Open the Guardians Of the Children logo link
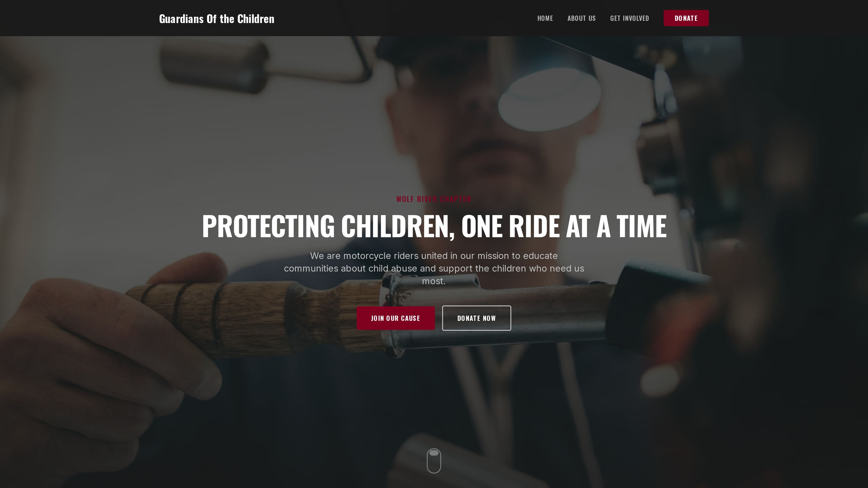This screenshot has width=868, height=488. 217,19
